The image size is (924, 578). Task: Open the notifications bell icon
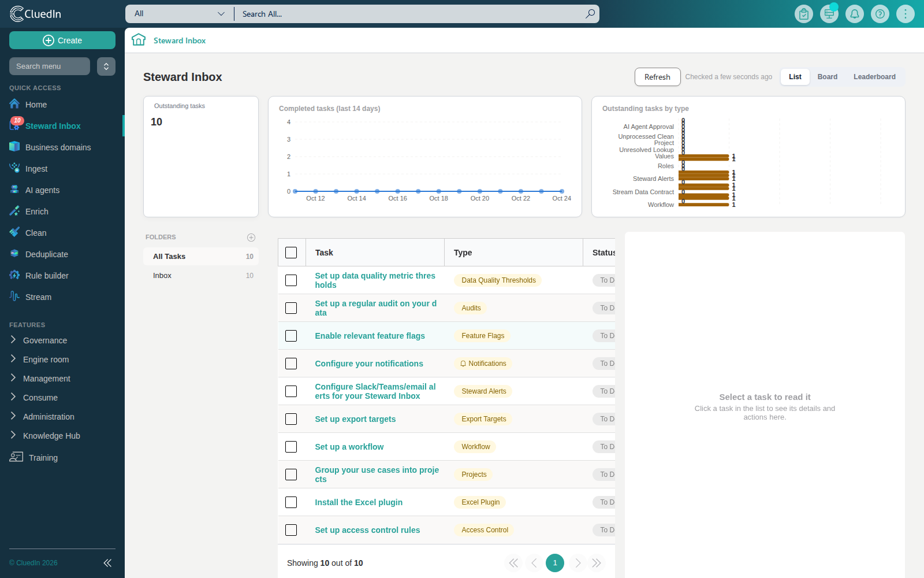coord(855,14)
